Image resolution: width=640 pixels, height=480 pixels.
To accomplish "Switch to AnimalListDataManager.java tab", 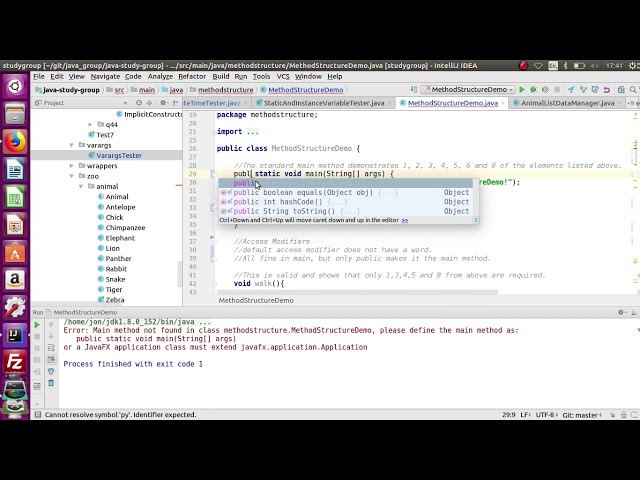I will pyautogui.click(x=567, y=103).
